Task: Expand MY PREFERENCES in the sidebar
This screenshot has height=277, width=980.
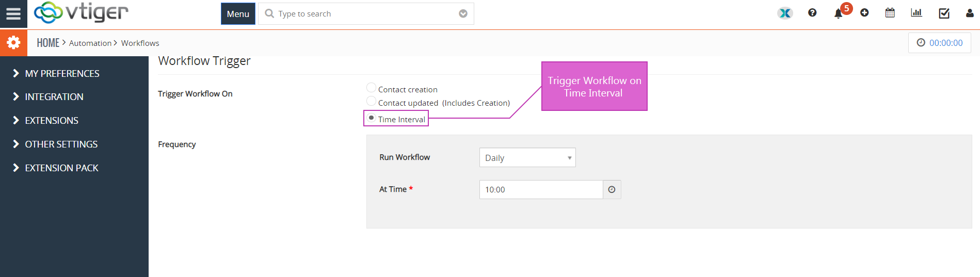Action: pos(62,73)
